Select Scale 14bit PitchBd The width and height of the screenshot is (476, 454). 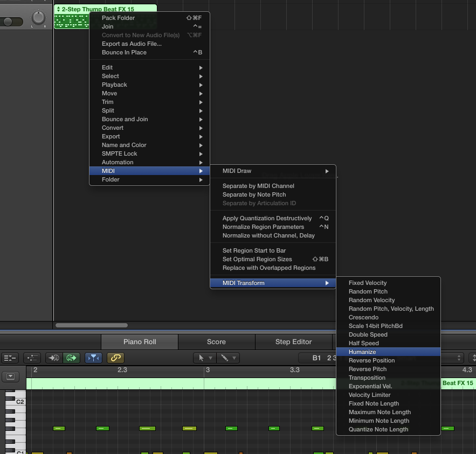coord(388,326)
